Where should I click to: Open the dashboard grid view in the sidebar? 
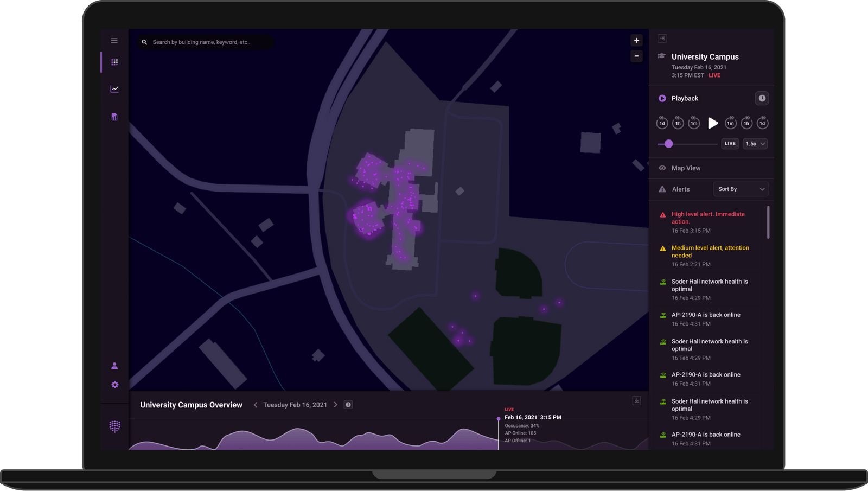[x=114, y=62]
